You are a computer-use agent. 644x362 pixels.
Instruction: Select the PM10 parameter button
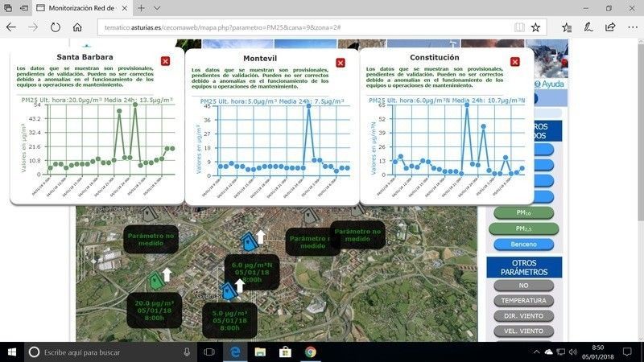click(x=521, y=213)
